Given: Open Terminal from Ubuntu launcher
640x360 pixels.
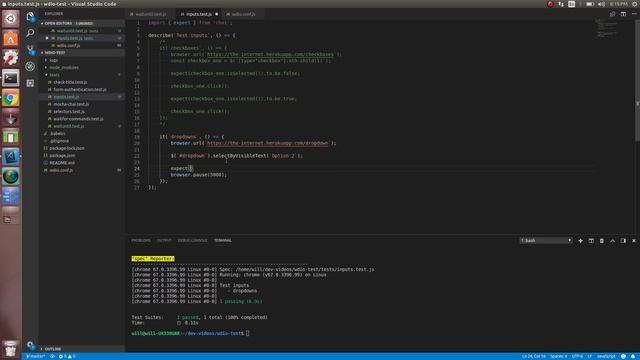Looking at the screenshot, I should [11, 78].
